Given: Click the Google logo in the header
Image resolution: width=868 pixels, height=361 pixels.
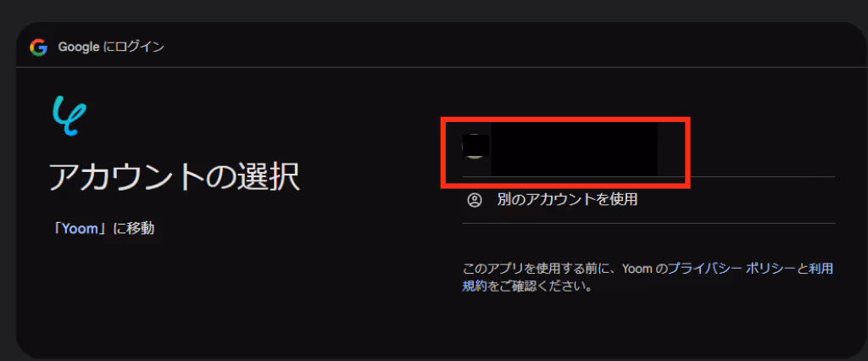Looking at the screenshot, I should pyautogui.click(x=39, y=47).
